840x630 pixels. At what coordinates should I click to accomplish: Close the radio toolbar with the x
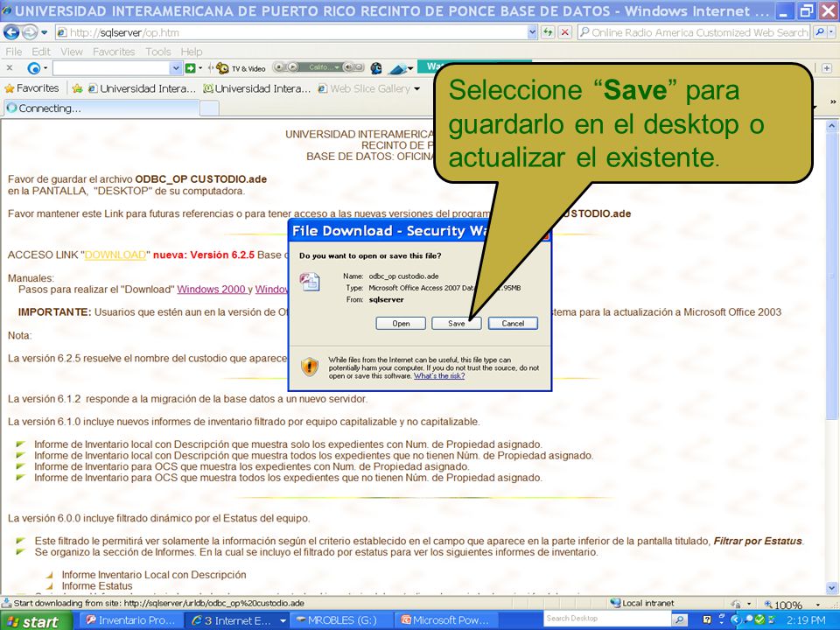tap(9, 68)
